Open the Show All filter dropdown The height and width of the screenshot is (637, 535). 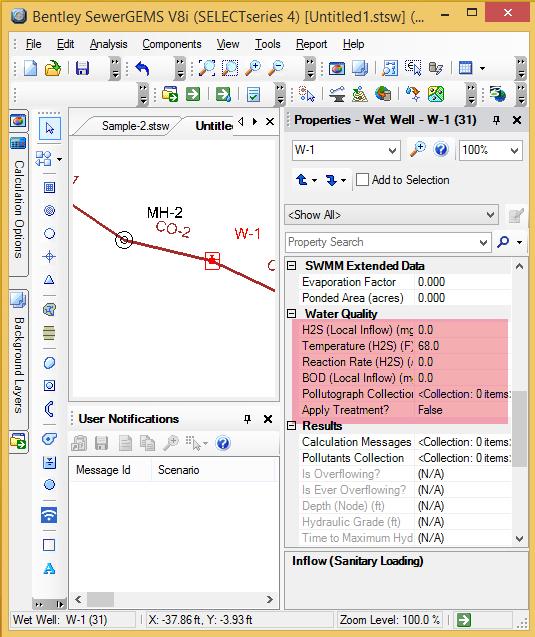pos(490,215)
